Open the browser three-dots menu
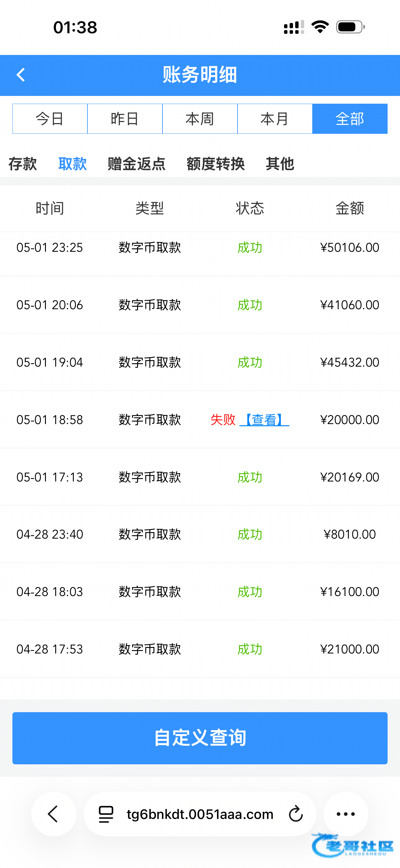The image size is (400, 868). (345, 814)
